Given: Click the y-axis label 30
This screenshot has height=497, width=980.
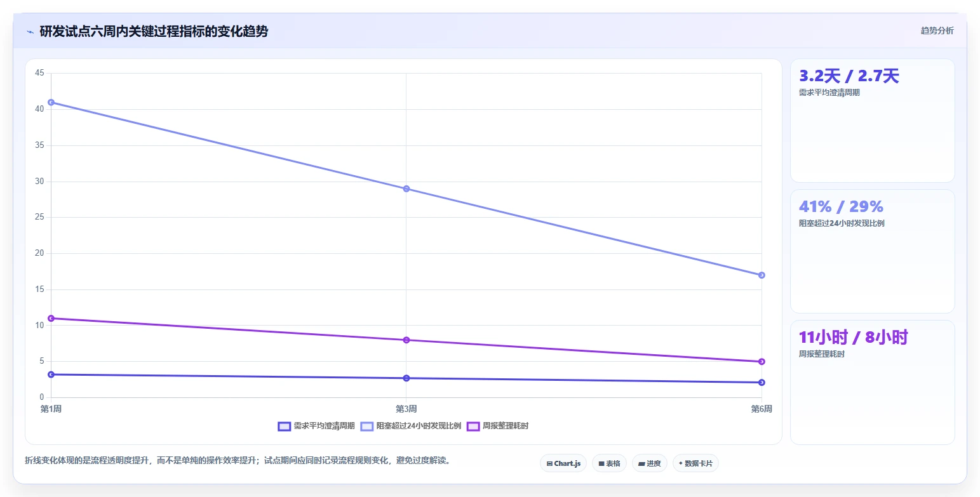Looking at the screenshot, I should point(39,182).
